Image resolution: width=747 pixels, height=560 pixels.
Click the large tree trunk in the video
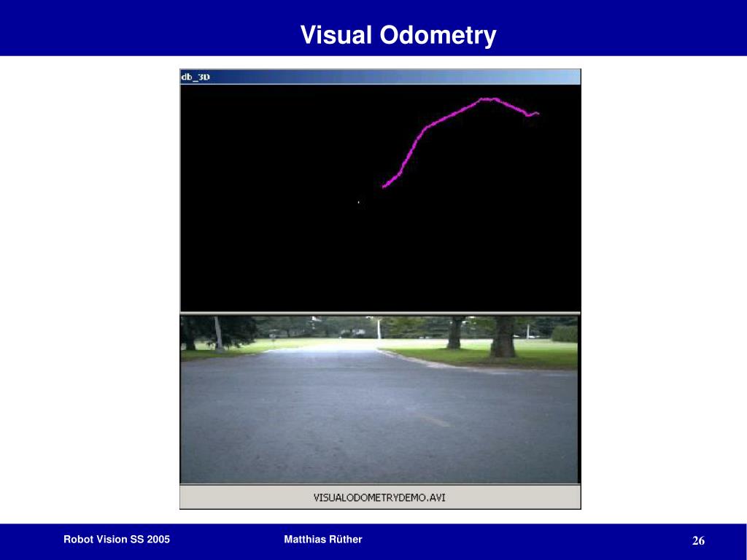[503, 337]
